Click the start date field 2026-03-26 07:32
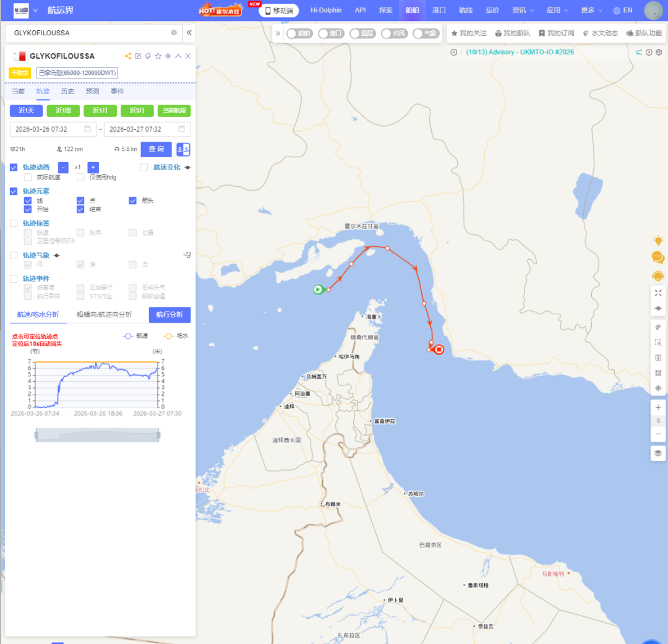This screenshot has height=644, width=668. [51, 129]
